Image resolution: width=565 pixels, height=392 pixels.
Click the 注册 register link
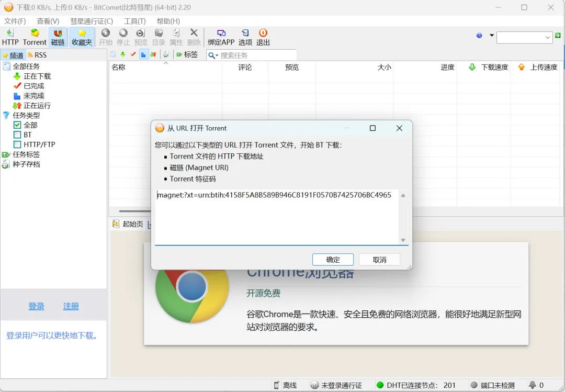(71, 306)
